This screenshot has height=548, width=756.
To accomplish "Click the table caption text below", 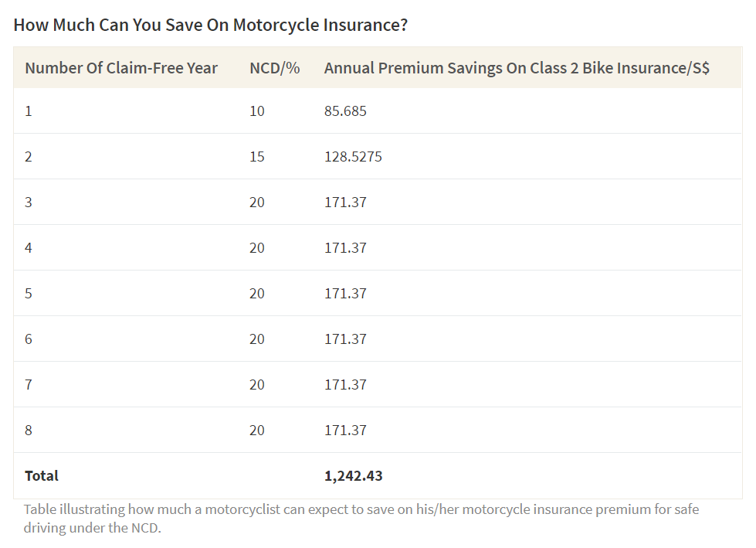I will pyautogui.click(x=361, y=519).
